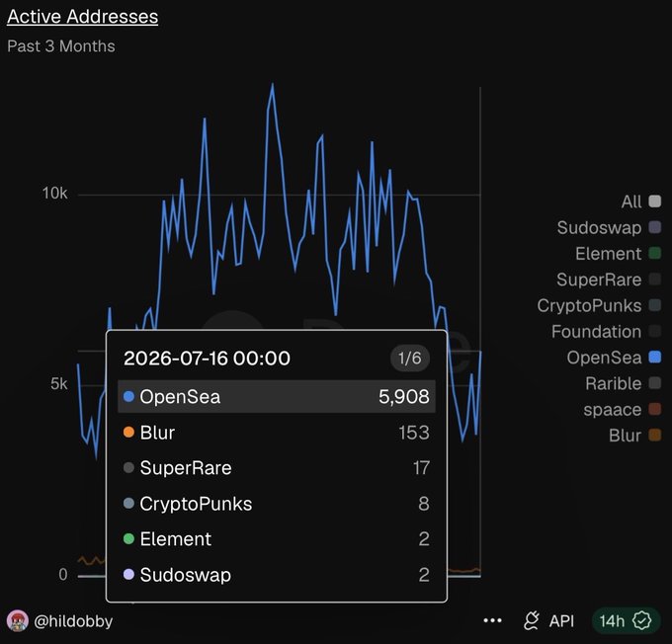The height and width of the screenshot is (644, 672).
Task: Toggle the spaace legend series
Action: tap(622, 410)
